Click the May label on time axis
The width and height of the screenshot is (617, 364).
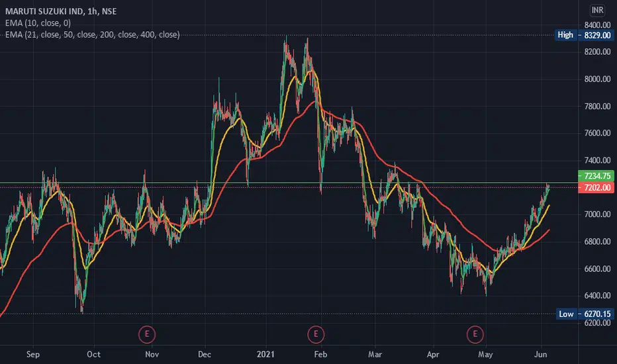[x=485, y=355]
